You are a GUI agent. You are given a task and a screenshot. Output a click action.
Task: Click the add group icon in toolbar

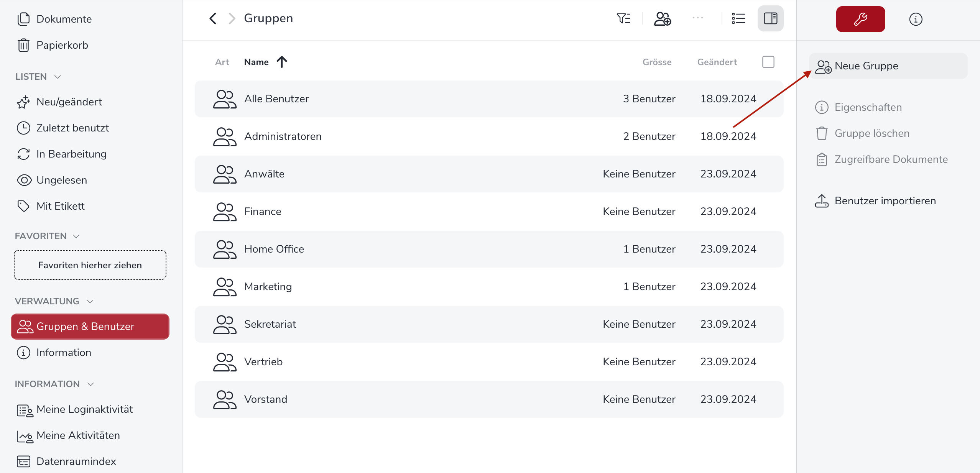[662, 18]
